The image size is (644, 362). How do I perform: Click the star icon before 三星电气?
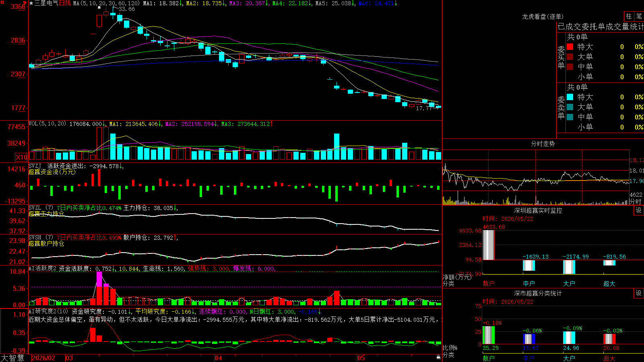tap(31, 3)
